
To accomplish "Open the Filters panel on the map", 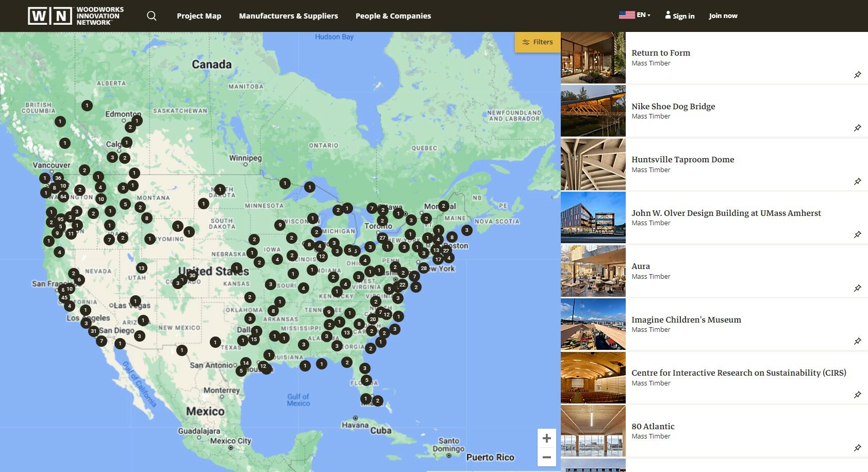I will (x=538, y=42).
